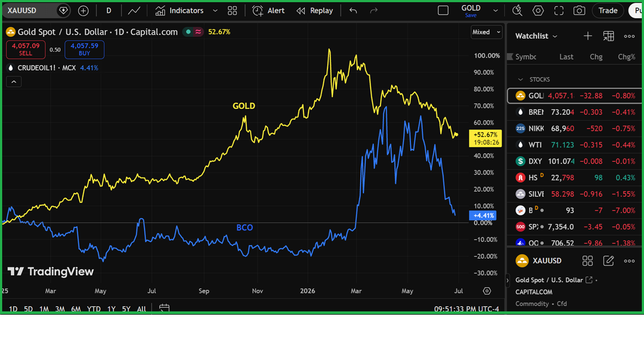The width and height of the screenshot is (644, 354).
Task: Select the 6M time range
Action: (76, 309)
